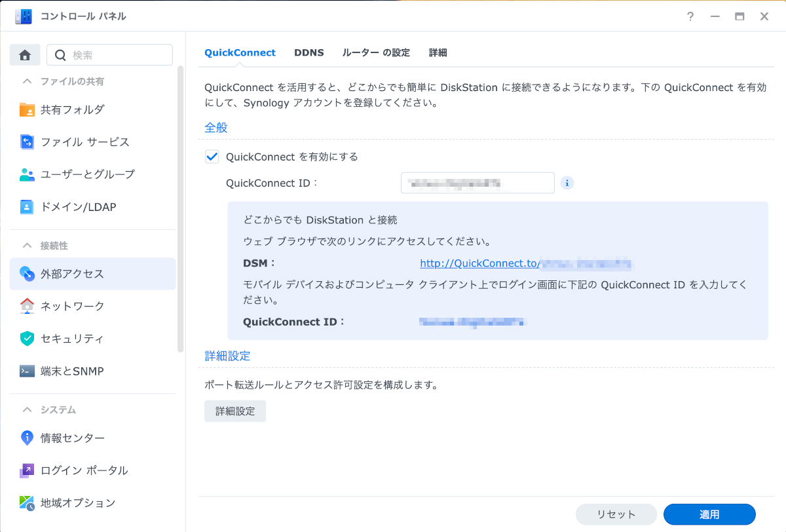Select ネットワーク in sidebar
This screenshot has height=532, width=786.
coord(92,306)
